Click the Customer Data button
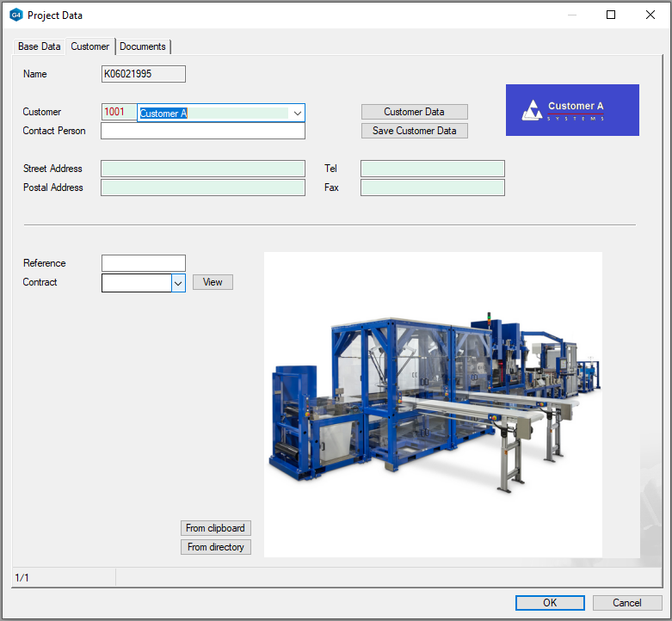 pos(414,112)
